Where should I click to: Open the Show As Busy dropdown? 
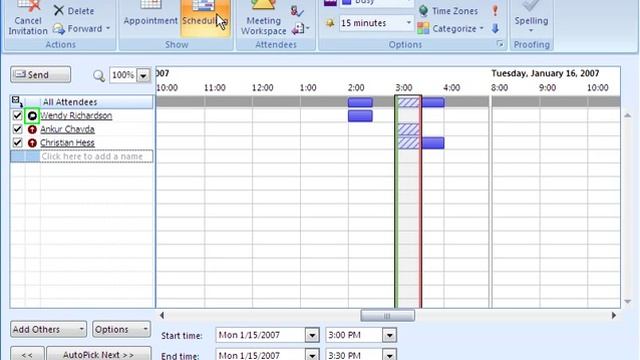[409, 2]
